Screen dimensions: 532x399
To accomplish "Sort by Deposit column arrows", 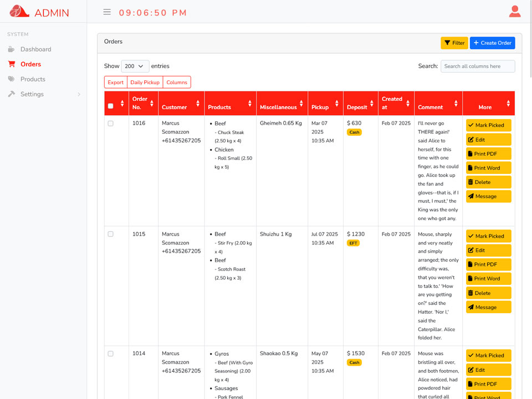I will [x=372, y=103].
